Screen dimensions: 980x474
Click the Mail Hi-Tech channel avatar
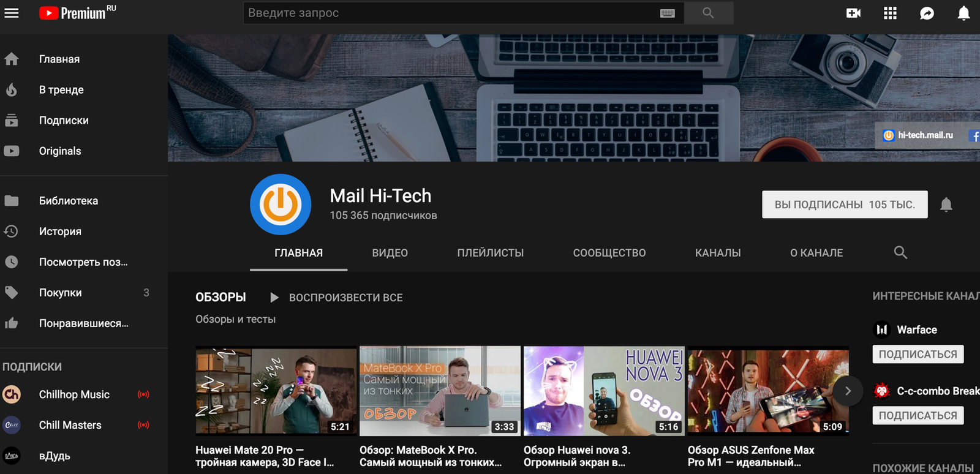click(281, 205)
